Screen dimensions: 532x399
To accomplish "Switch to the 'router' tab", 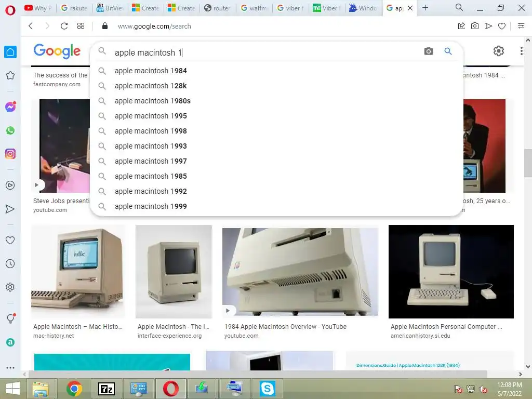I will (217, 8).
